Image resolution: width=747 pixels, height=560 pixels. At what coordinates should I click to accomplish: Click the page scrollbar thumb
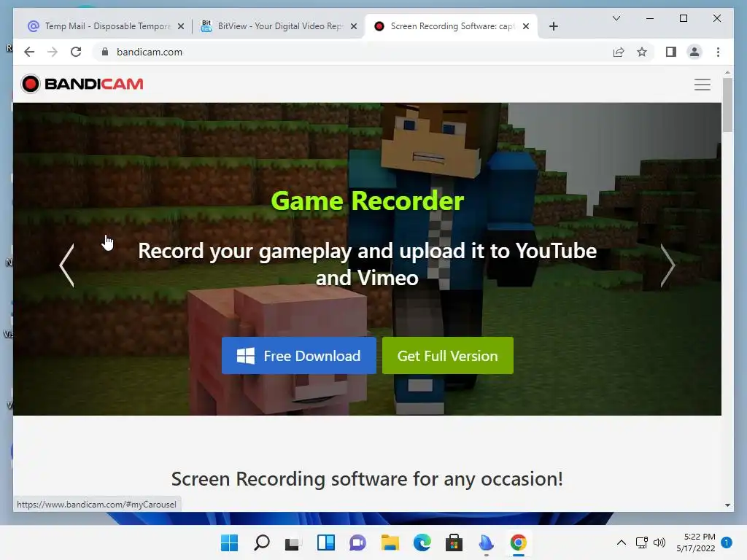tap(727, 105)
